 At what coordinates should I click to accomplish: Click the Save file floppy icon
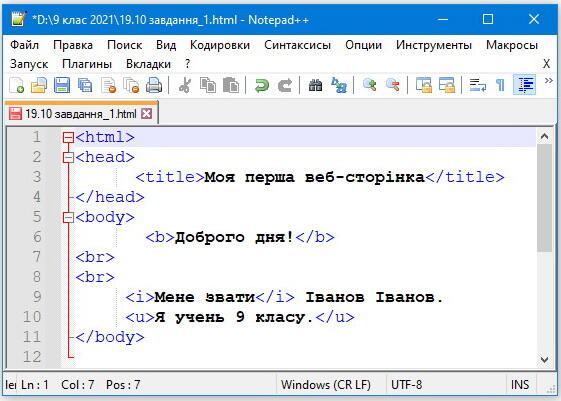(62, 85)
